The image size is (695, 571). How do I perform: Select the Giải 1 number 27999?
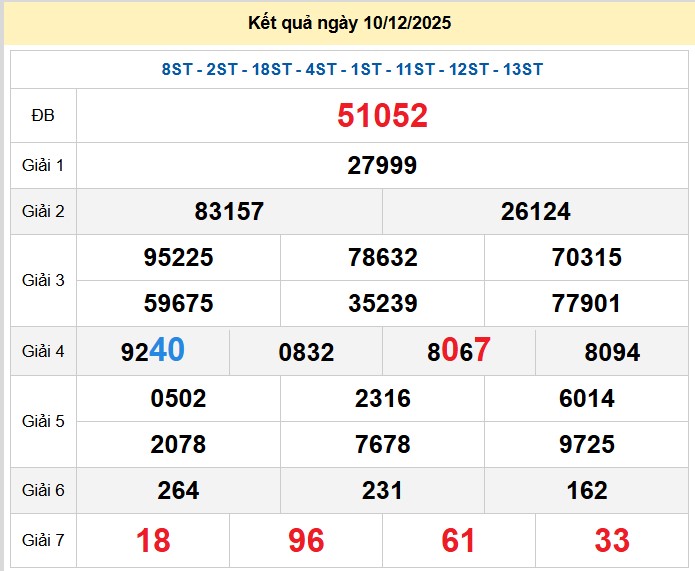382,166
